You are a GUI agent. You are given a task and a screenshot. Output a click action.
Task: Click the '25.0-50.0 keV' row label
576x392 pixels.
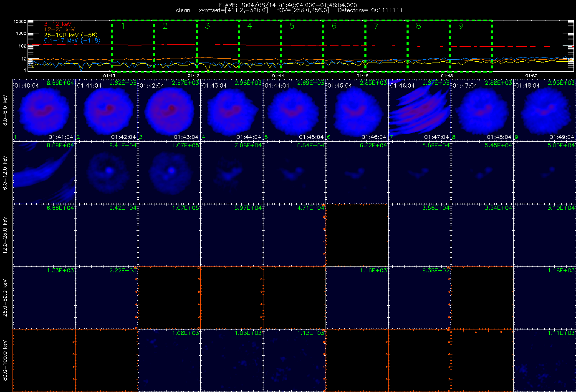pos(5,298)
